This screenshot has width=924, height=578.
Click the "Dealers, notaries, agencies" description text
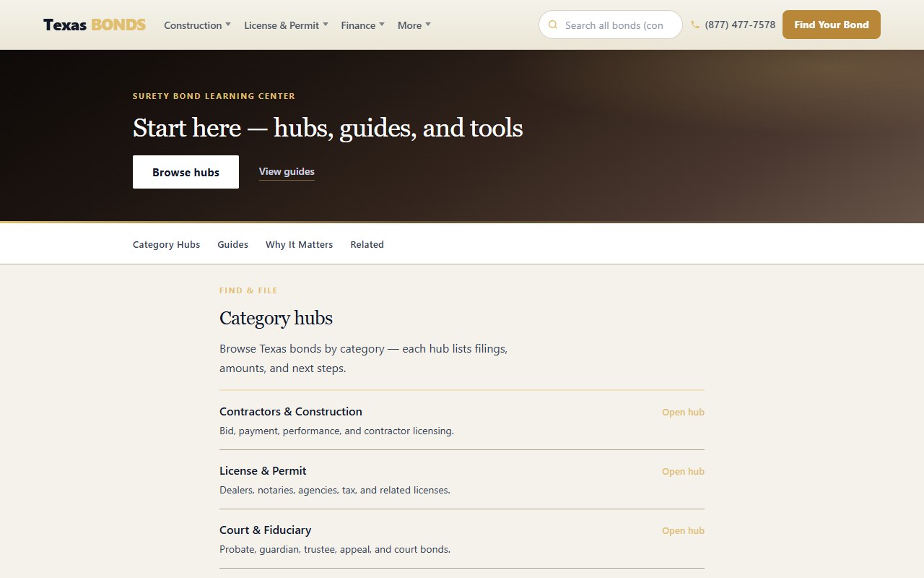pos(335,490)
